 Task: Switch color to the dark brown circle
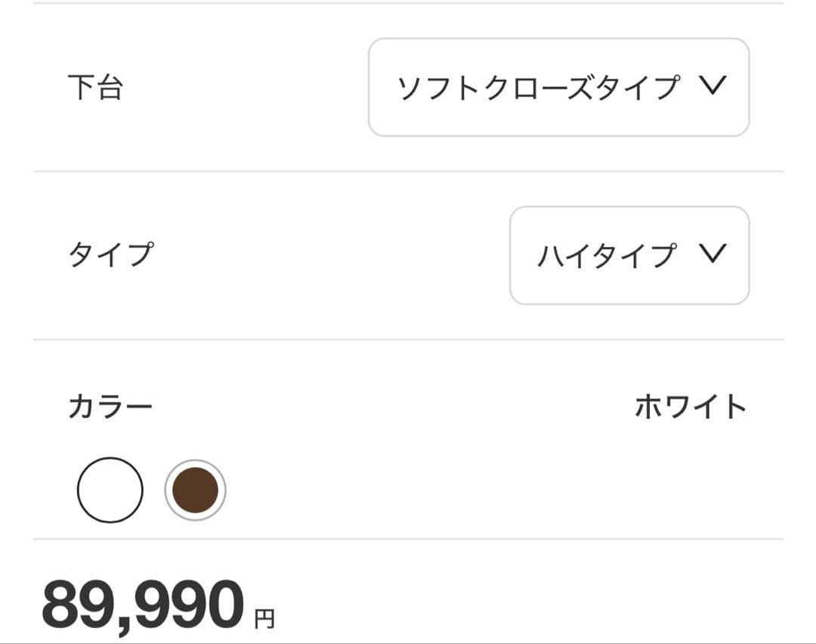(x=195, y=489)
